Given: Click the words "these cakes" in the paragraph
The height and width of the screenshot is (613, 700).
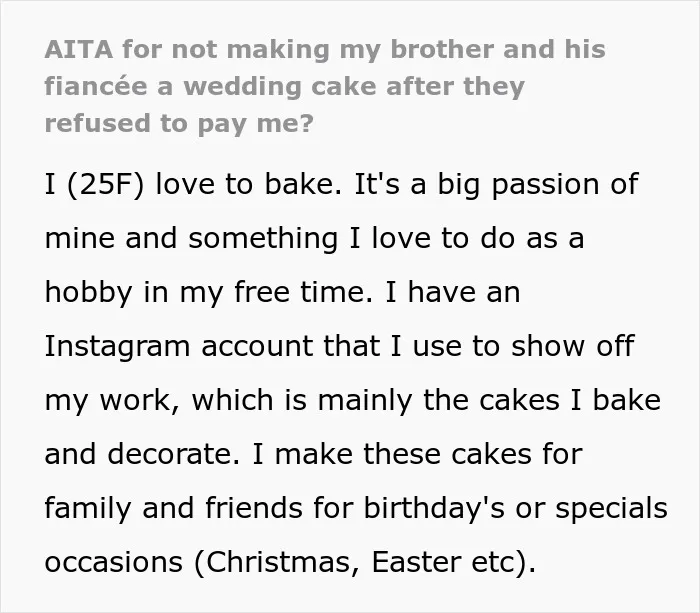Looking at the screenshot, I should 447,454.
